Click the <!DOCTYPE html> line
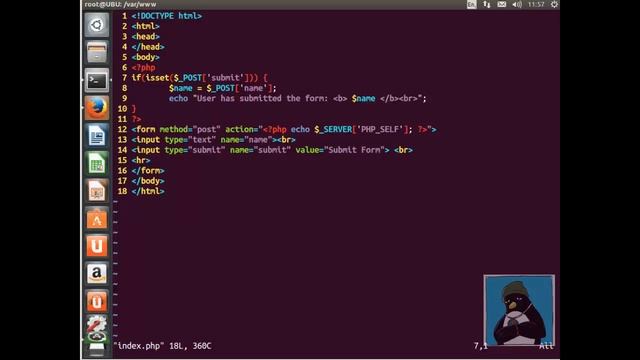The image size is (640, 360). point(167,16)
